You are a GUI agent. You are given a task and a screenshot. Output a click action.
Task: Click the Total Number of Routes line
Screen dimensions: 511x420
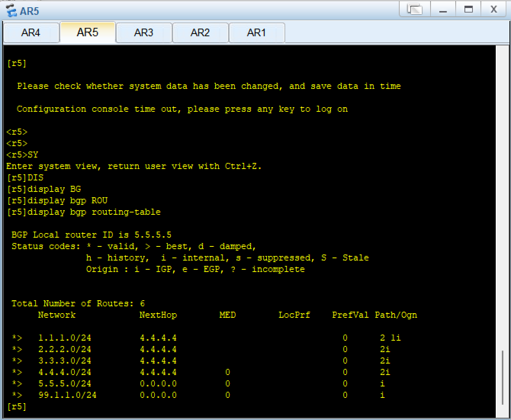pos(78,304)
